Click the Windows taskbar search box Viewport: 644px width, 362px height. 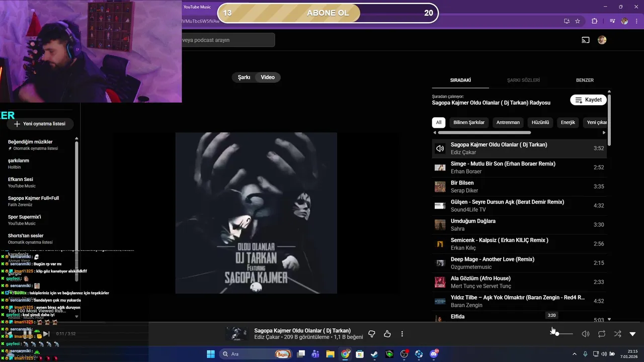[x=257, y=354]
